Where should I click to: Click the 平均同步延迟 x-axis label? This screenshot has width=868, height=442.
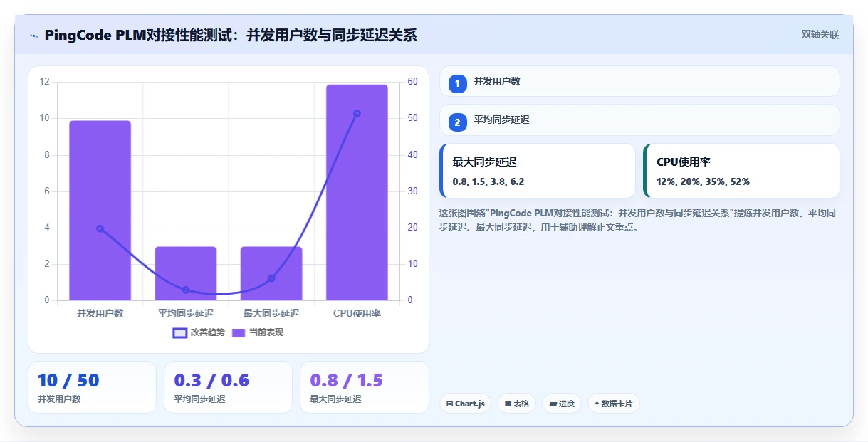click(186, 313)
